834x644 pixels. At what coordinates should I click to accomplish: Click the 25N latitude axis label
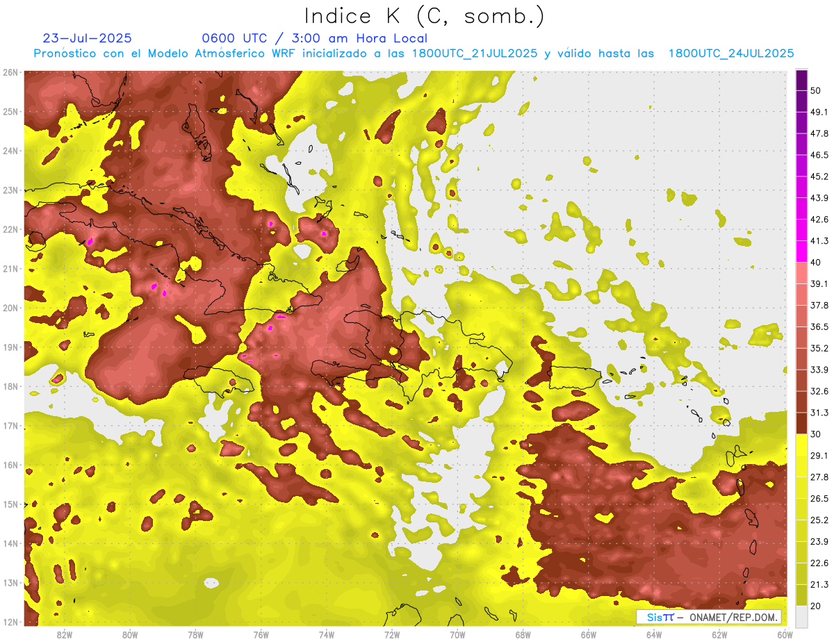[10, 111]
